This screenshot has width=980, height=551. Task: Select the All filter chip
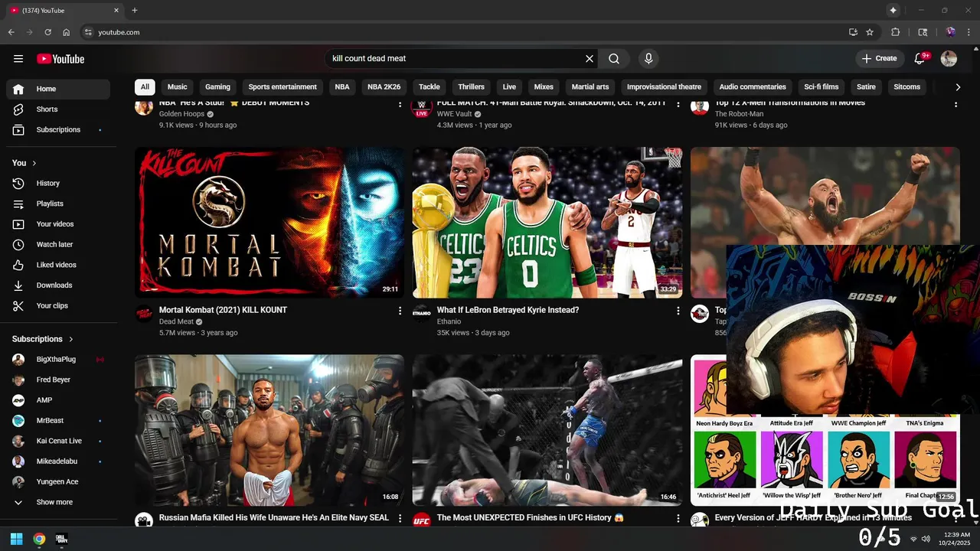pyautogui.click(x=145, y=87)
